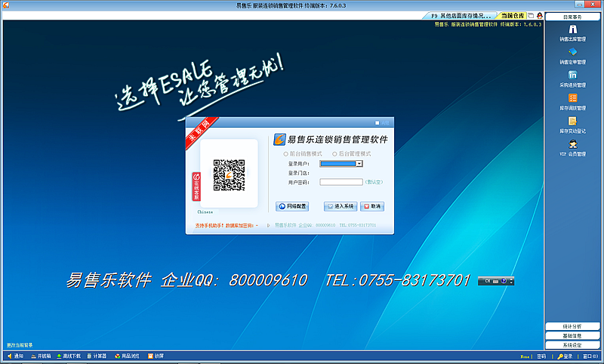Expand the 登录用户 dropdown list
This screenshot has width=604, height=364.
[x=359, y=163]
